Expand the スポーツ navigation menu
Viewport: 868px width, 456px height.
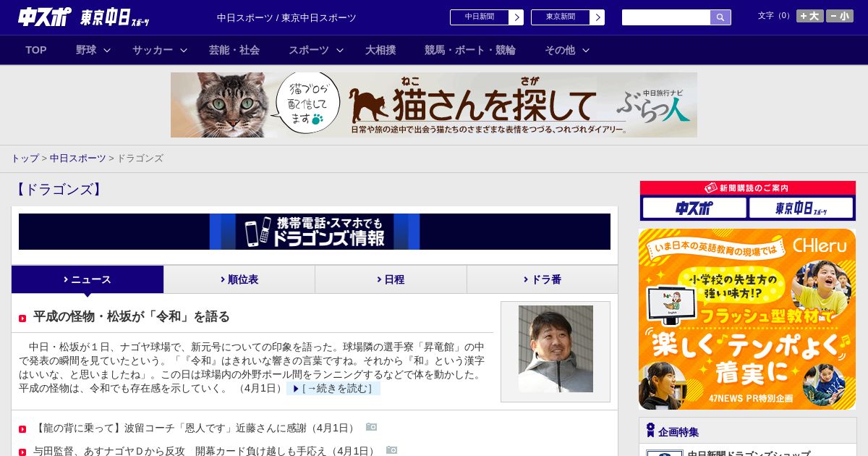316,50
